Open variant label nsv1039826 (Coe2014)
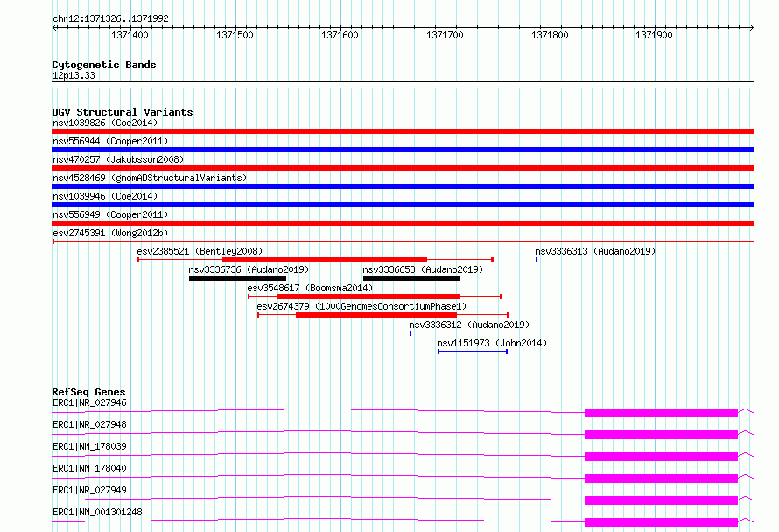 click(105, 122)
